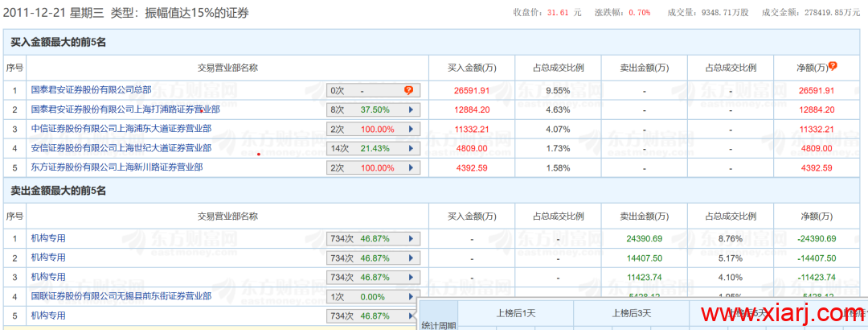
Task: Expand arrow in 机构专用 row selling 24390.69
Action: click(x=411, y=239)
